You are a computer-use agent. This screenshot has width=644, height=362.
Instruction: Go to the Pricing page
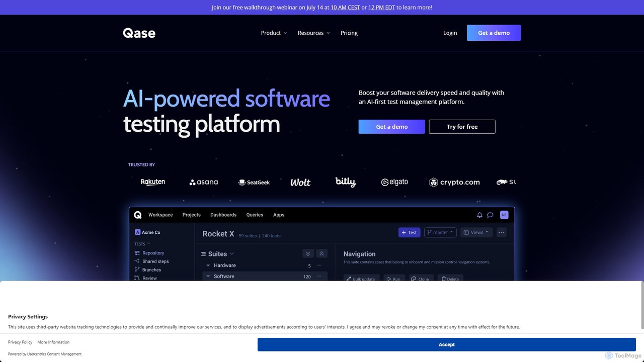pyautogui.click(x=349, y=33)
